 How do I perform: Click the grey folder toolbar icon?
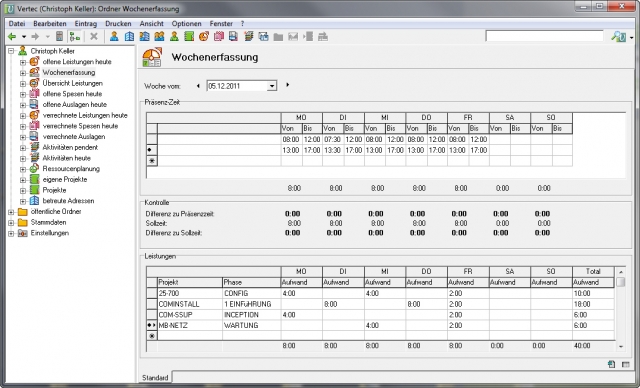click(278, 37)
